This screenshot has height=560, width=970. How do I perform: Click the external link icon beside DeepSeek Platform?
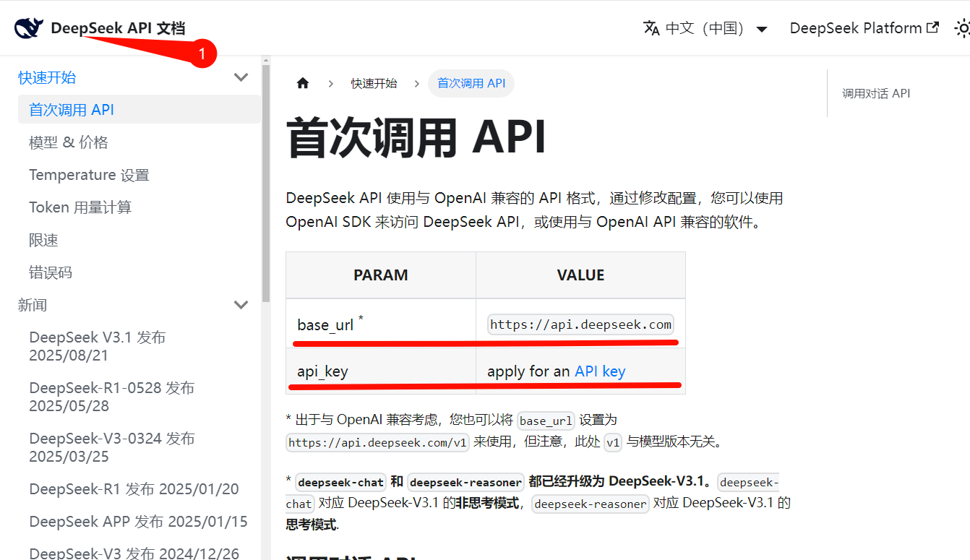pos(933,27)
